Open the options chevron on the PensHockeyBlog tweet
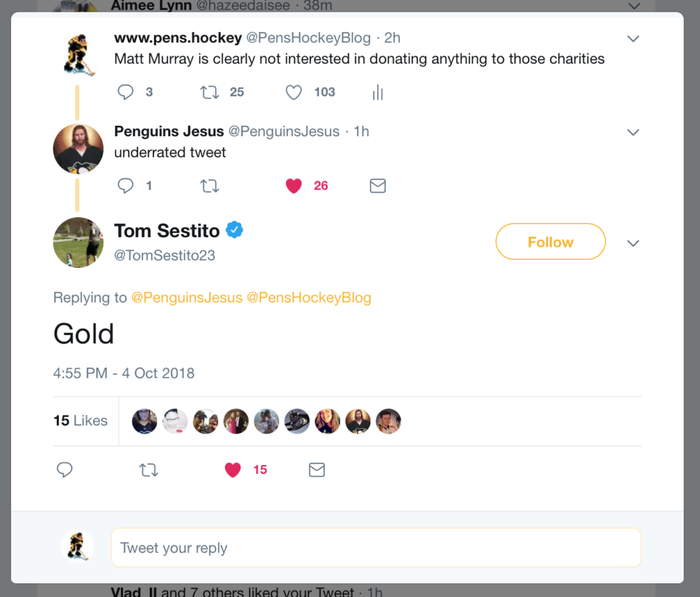The image size is (700, 597). pyautogui.click(x=633, y=38)
